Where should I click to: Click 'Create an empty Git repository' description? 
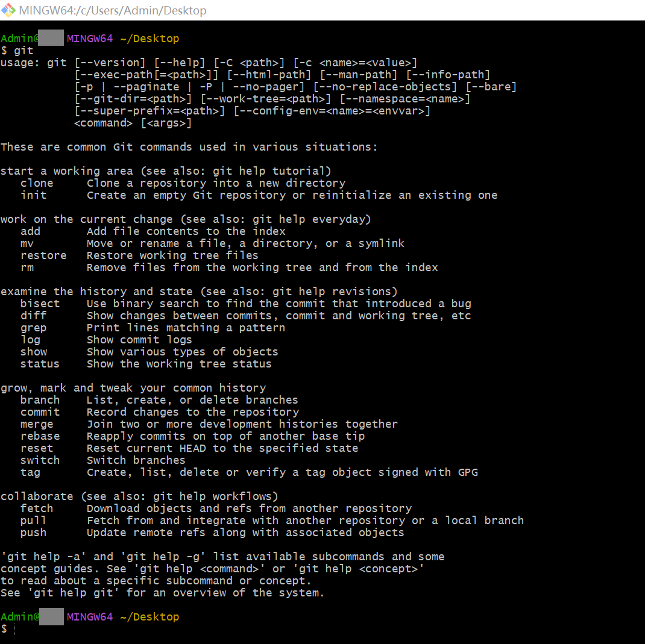(x=292, y=195)
